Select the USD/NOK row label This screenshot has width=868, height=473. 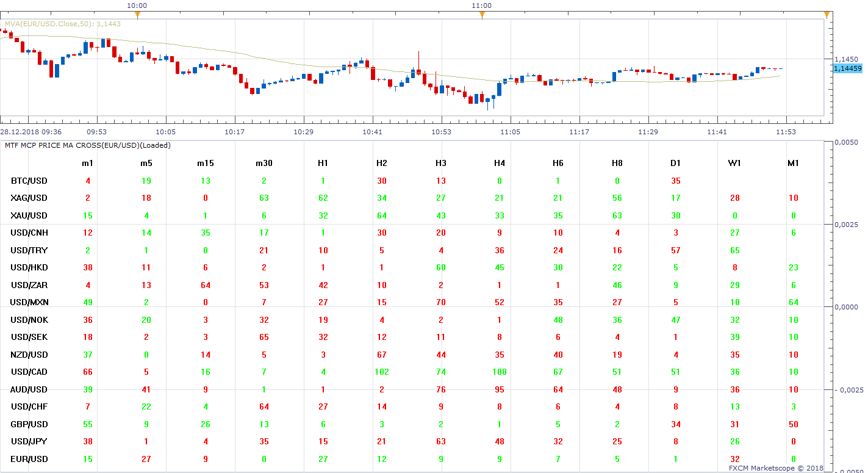pos(29,320)
